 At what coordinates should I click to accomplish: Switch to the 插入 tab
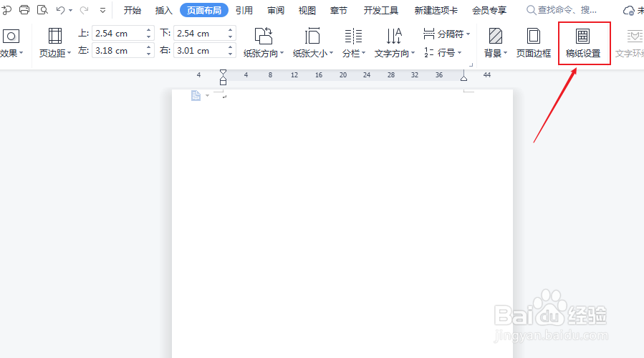163,10
